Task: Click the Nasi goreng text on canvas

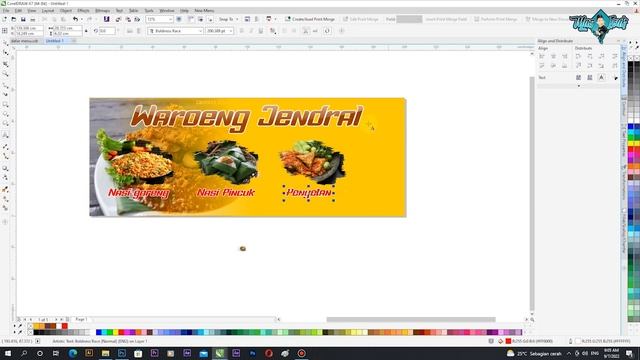Action: pyautogui.click(x=139, y=193)
